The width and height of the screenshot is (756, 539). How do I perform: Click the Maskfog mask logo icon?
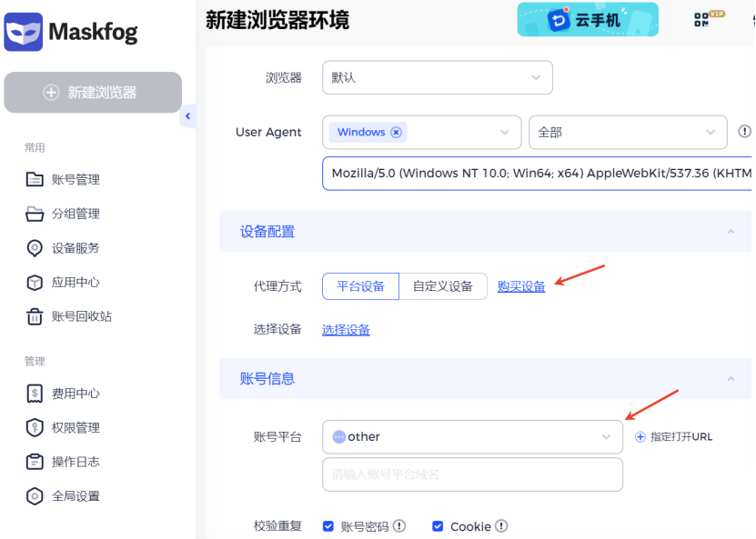coord(23,32)
